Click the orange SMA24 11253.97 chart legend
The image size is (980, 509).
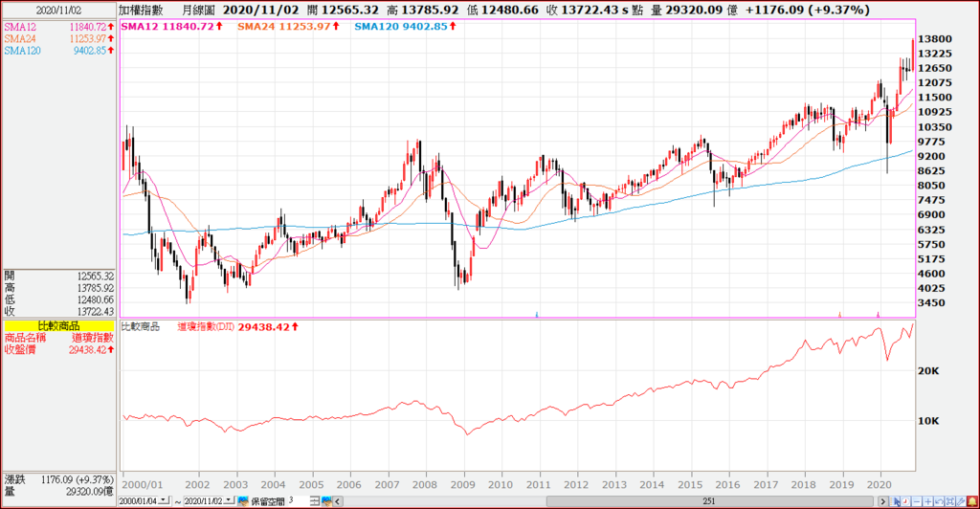coord(289,26)
